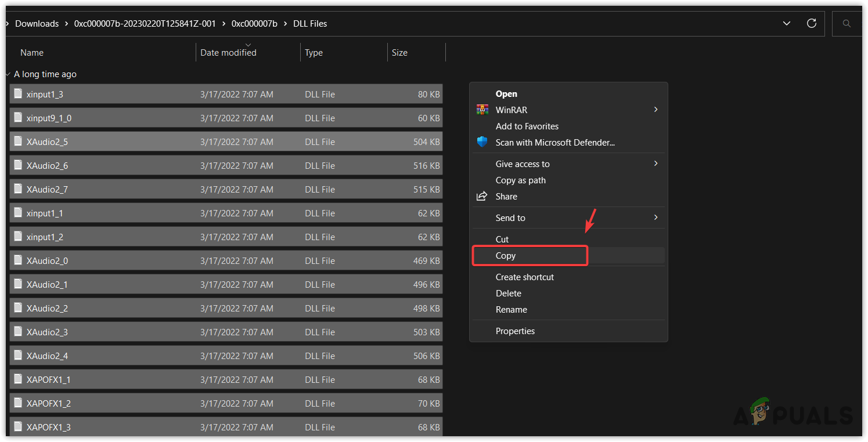This screenshot has height=442, width=868.
Task: Expand the WinRAR submenu arrow
Action: click(655, 110)
